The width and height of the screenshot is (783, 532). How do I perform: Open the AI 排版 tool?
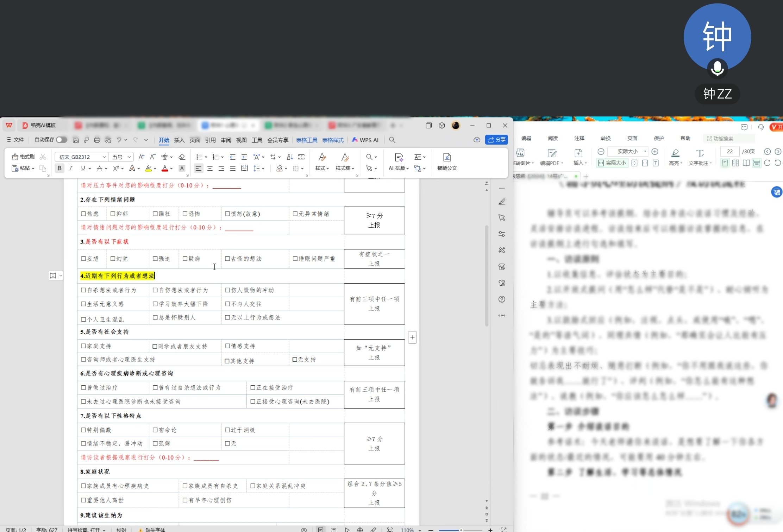(399, 162)
